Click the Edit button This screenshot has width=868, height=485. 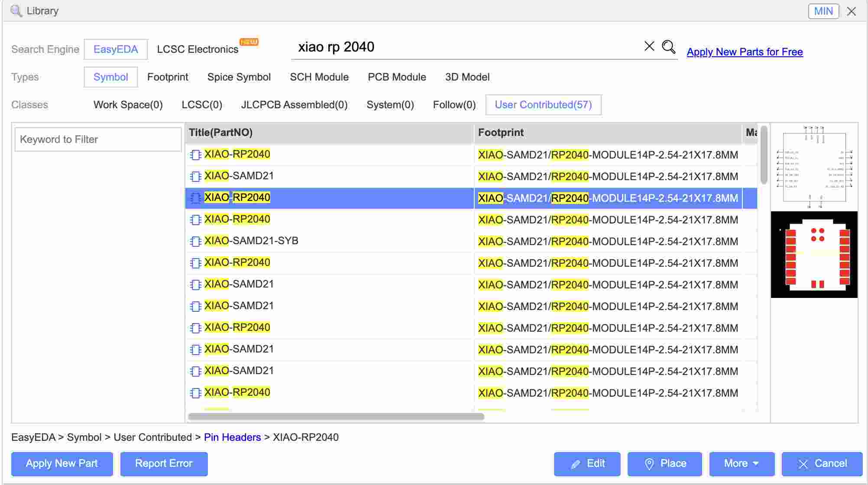pyautogui.click(x=587, y=464)
